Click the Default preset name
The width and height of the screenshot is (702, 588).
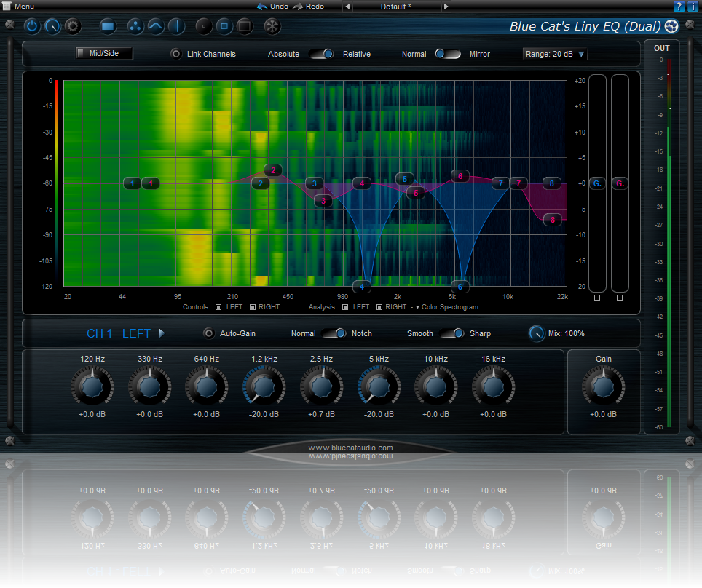(396, 7)
